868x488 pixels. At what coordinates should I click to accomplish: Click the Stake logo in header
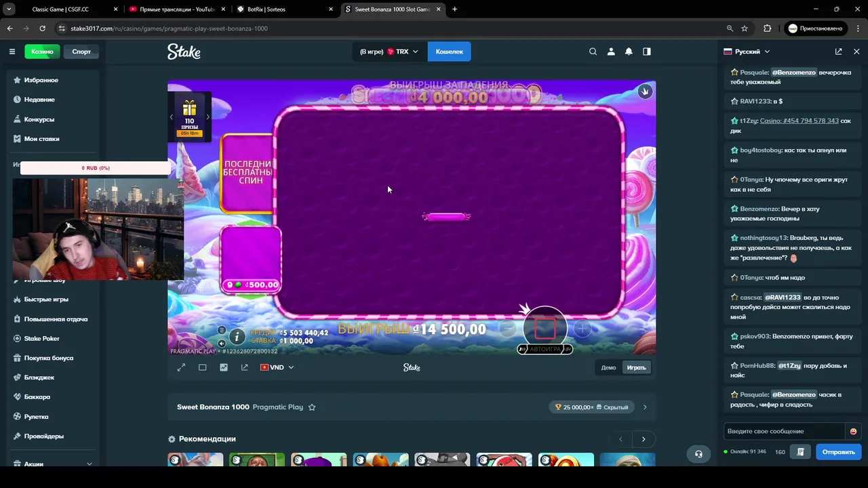point(184,52)
